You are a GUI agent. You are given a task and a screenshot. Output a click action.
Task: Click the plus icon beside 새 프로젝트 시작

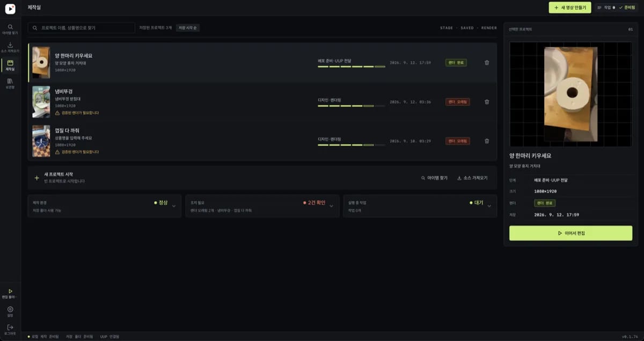pyautogui.click(x=36, y=178)
